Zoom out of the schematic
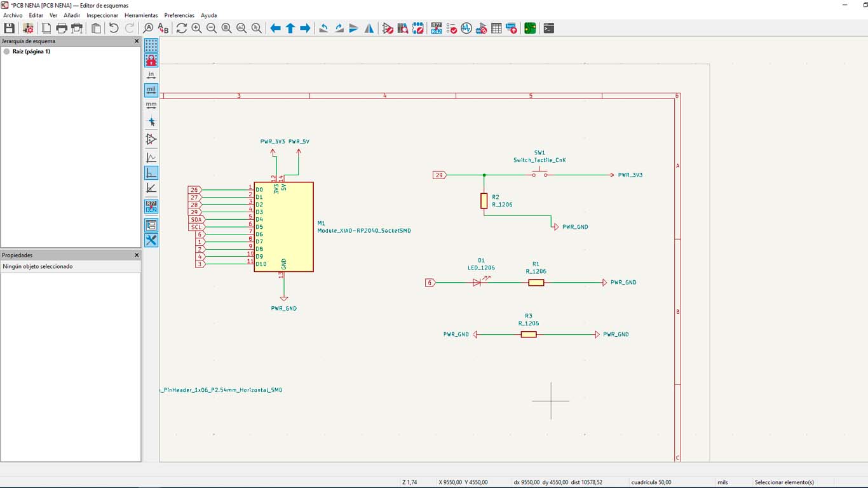 tap(212, 28)
